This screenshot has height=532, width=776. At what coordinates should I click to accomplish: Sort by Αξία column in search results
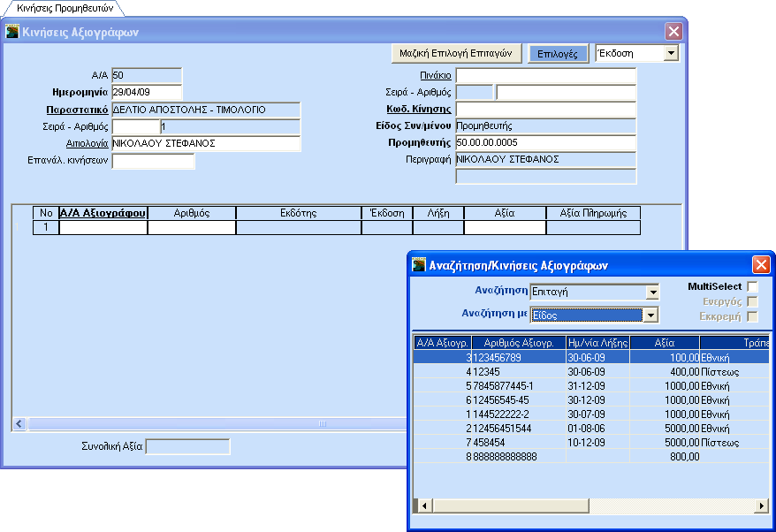click(665, 343)
